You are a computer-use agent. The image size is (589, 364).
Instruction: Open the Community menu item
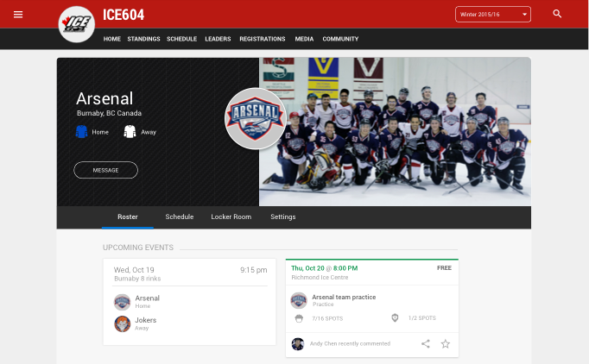pos(340,39)
